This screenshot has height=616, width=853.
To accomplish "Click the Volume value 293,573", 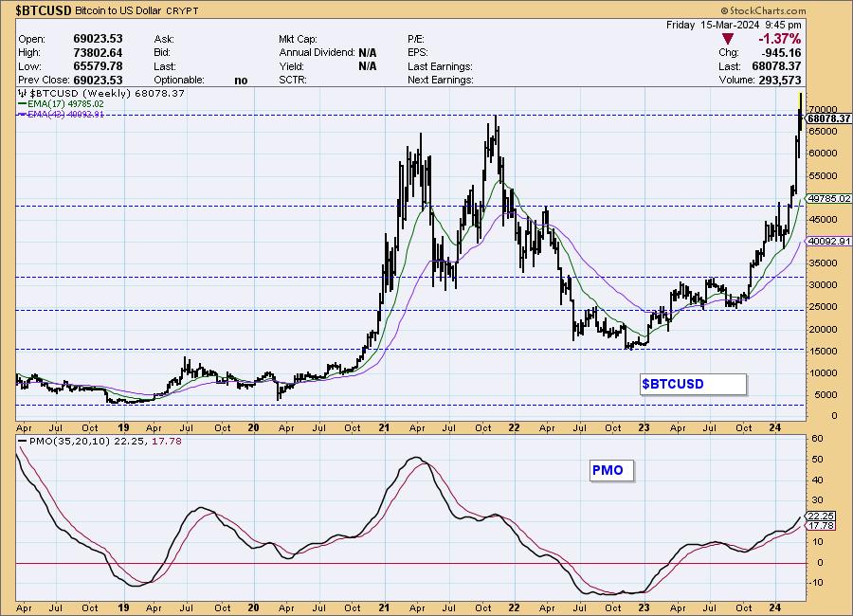I will (x=779, y=80).
